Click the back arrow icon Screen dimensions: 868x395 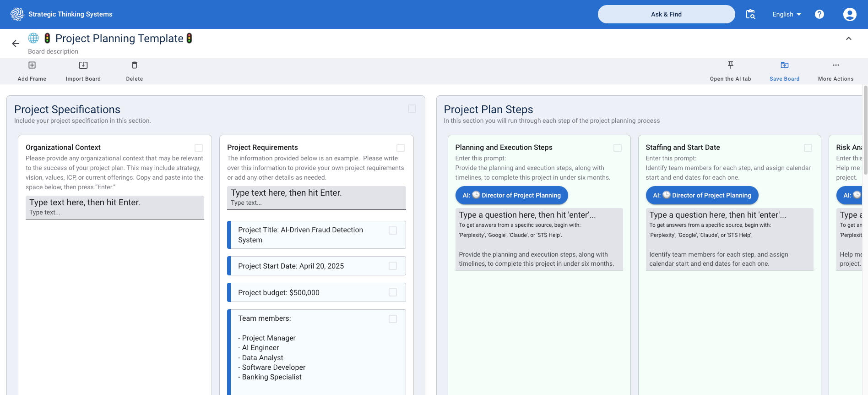[x=16, y=44]
